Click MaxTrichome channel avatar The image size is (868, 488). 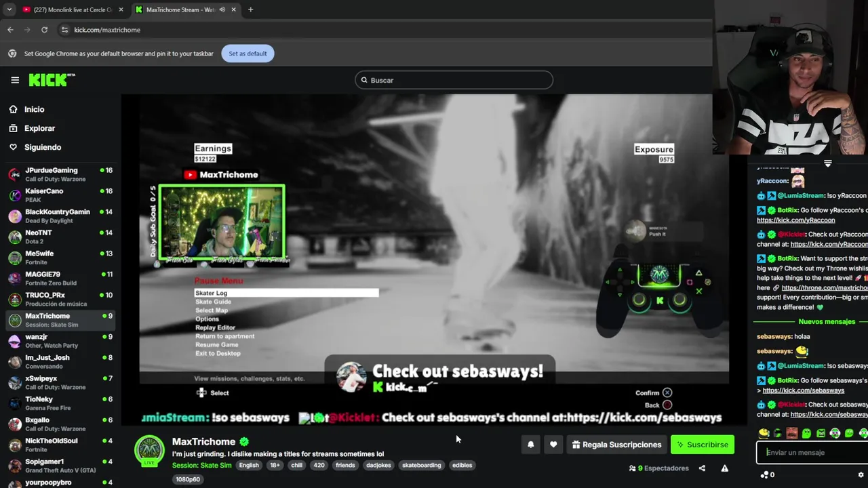point(149,451)
